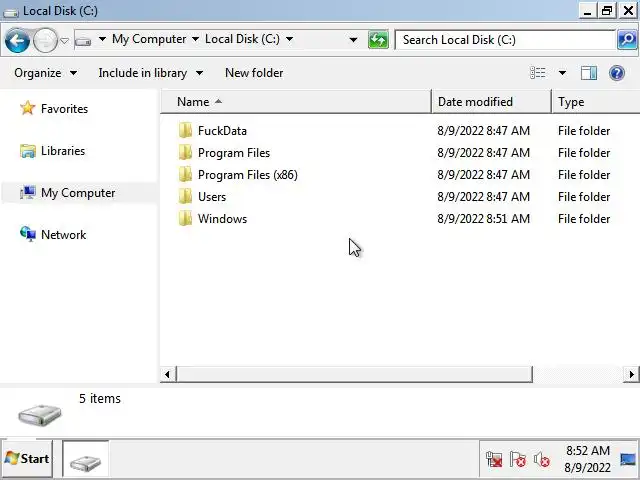Select the Program Files folder name

tap(234, 153)
